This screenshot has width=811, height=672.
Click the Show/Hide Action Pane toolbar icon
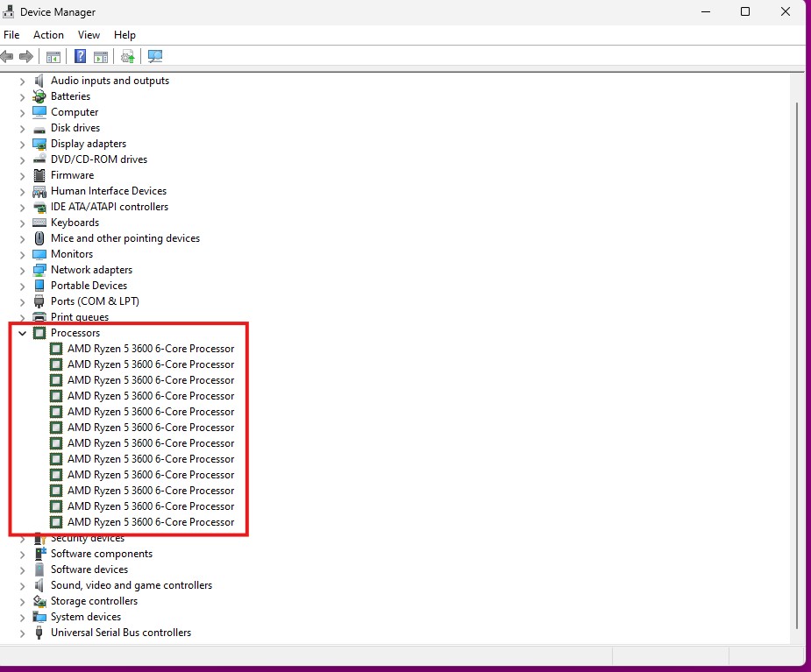(101, 57)
